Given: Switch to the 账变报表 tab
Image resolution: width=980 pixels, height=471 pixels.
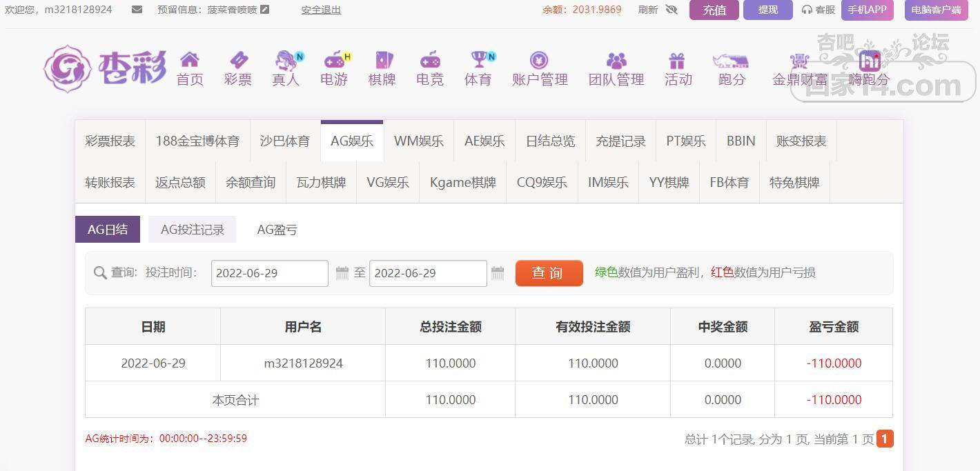Looking at the screenshot, I should pyautogui.click(x=801, y=141).
